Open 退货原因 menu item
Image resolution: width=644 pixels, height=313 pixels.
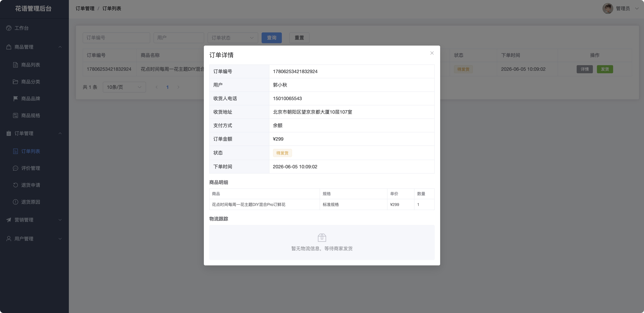pos(34,202)
